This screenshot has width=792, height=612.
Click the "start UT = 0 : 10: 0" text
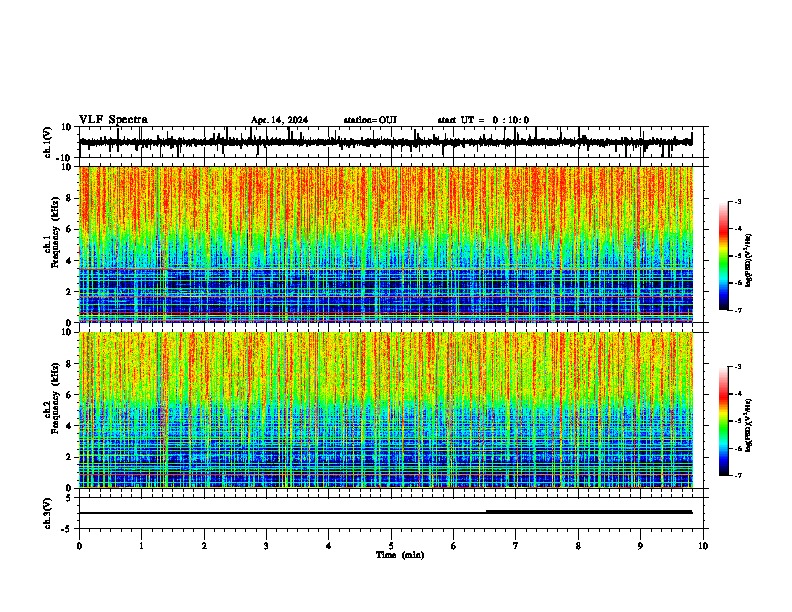(x=483, y=120)
